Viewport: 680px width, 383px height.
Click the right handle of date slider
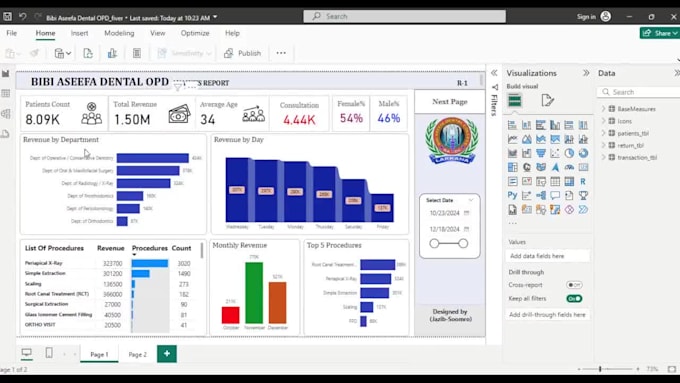coord(463,243)
